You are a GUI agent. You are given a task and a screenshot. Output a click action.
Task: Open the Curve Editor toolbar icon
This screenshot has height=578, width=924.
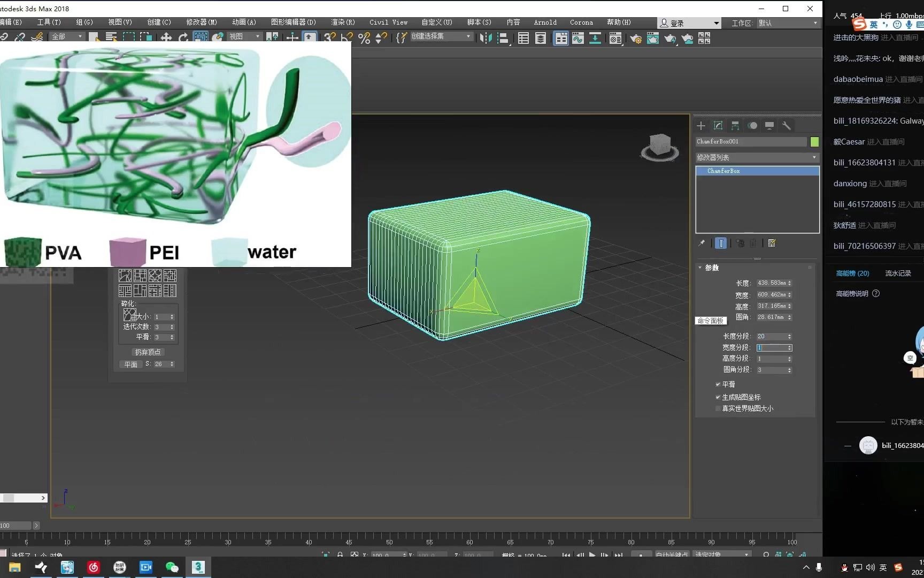(578, 39)
